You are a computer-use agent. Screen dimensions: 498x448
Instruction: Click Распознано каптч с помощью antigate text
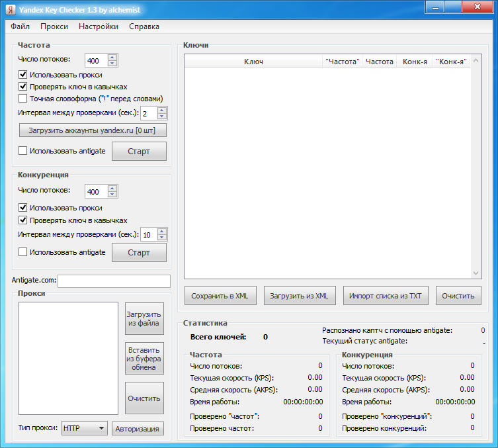387,330
